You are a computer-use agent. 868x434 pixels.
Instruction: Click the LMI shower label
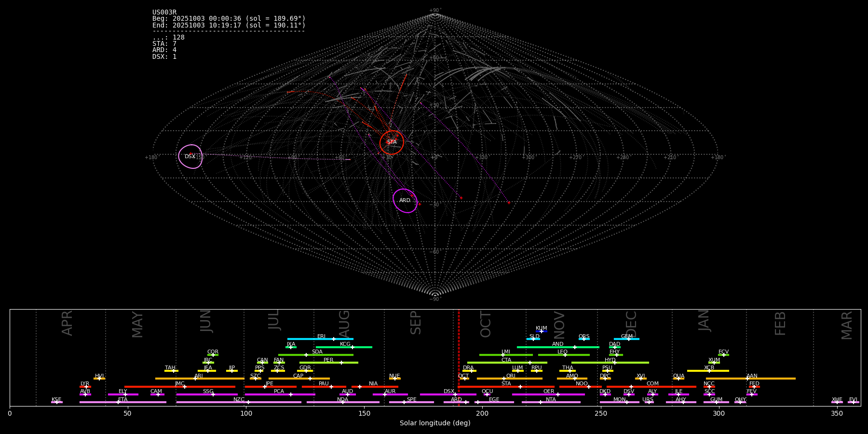506,352
